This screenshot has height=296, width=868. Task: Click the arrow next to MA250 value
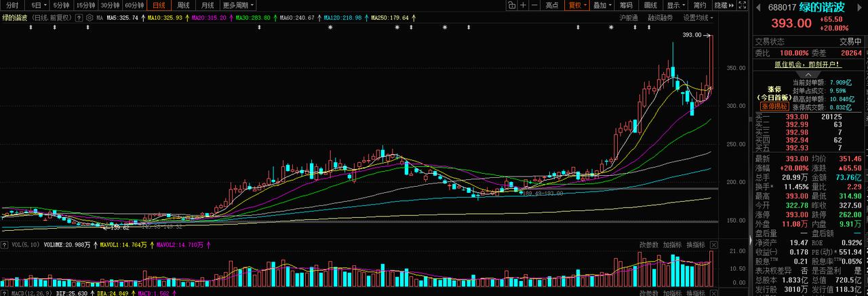(414, 18)
